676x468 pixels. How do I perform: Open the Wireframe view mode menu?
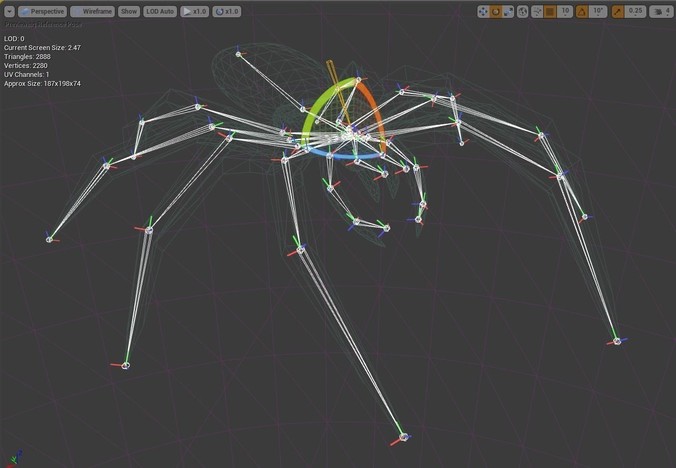[x=92, y=12]
